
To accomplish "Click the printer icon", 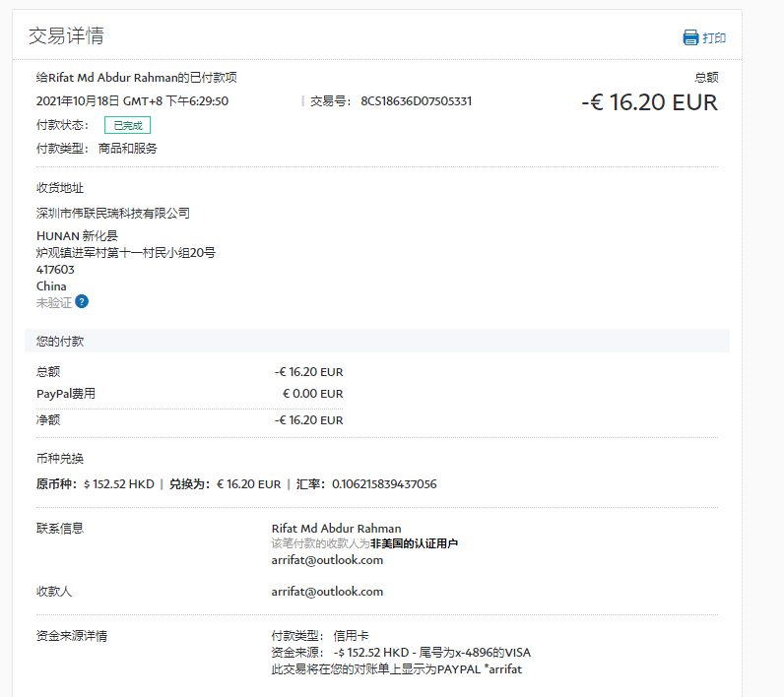I will 690,37.
